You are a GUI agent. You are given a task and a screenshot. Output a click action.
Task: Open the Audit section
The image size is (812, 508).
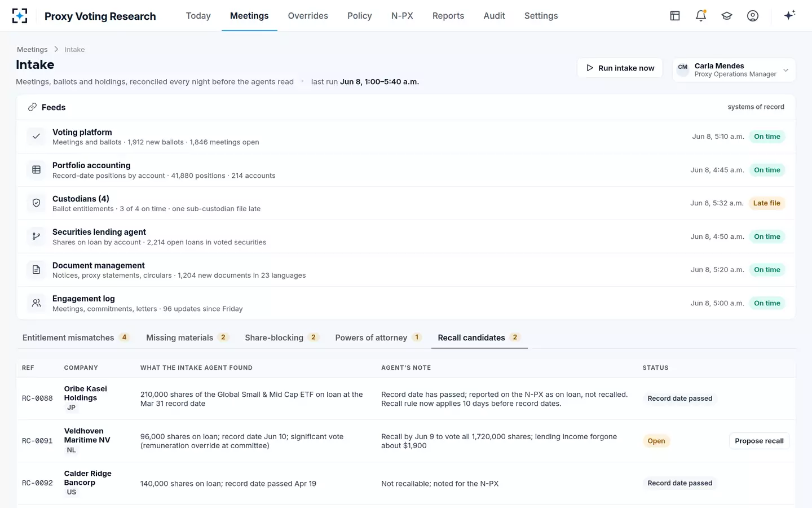click(494, 16)
